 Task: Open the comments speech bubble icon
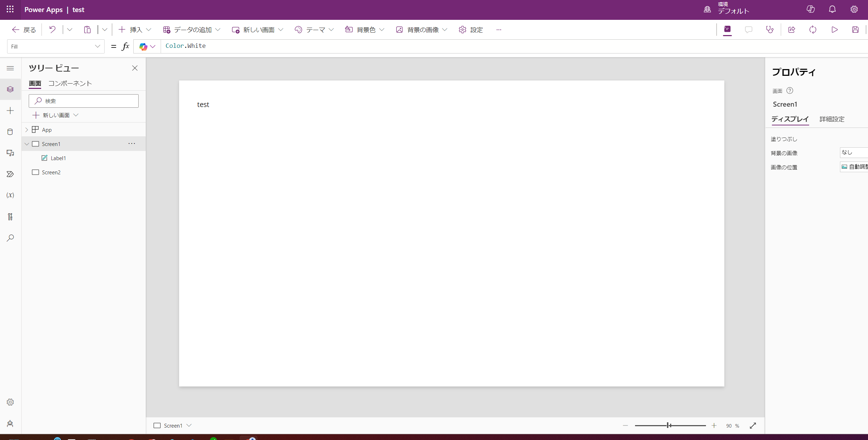pos(749,30)
